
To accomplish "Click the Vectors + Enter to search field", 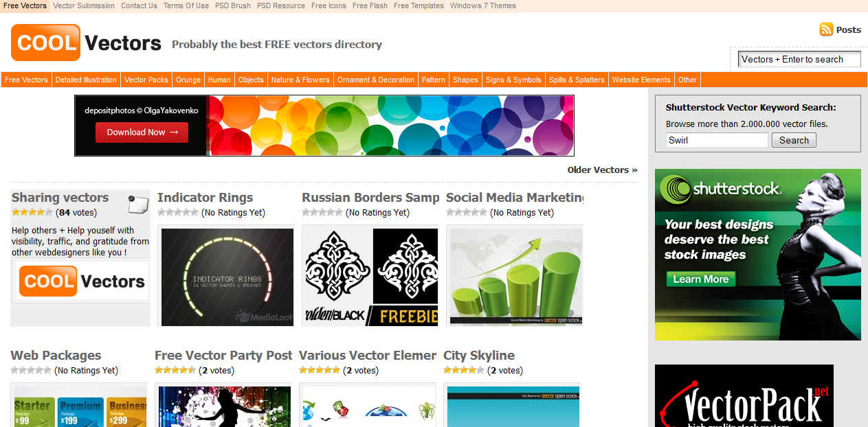I will [x=799, y=59].
